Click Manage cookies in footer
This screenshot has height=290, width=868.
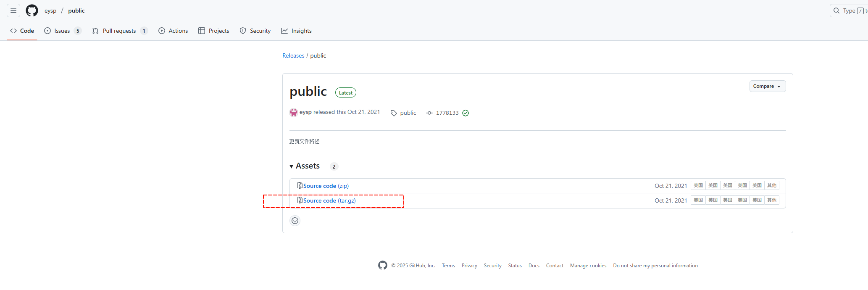588,266
